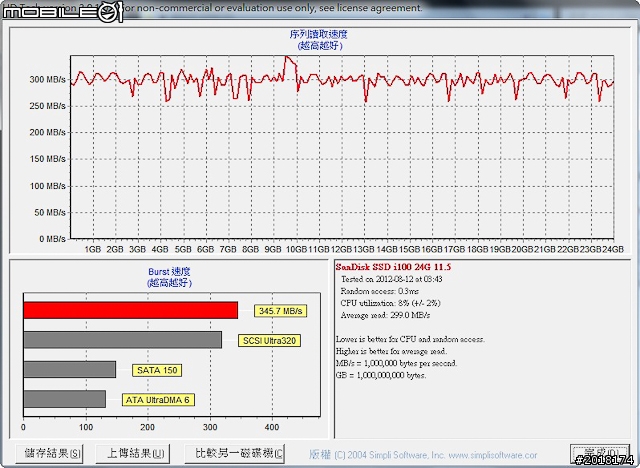Click the '5GB' x-axis label
Image resolution: width=640 pixels, height=468 pixels.
click(183, 249)
